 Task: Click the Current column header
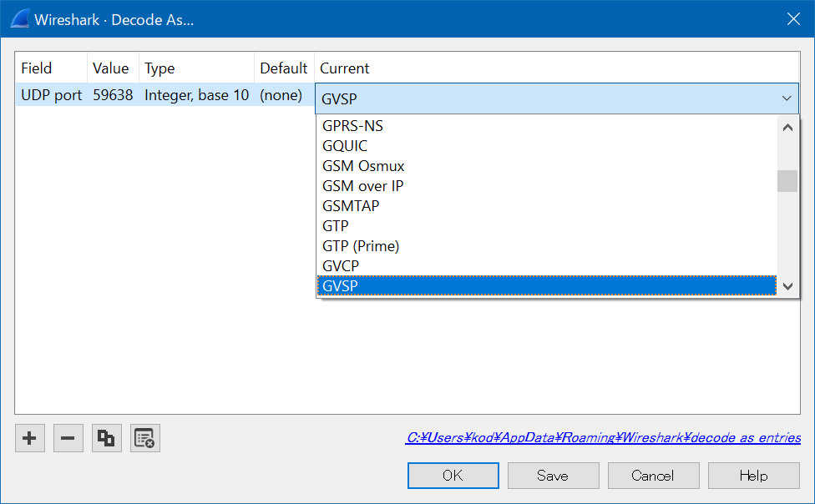click(x=557, y=68)
